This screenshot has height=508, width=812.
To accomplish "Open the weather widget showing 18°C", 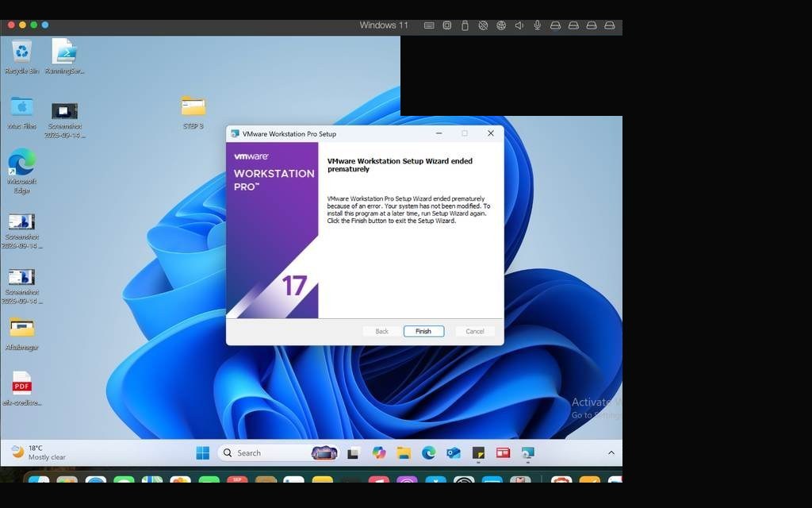I will (40, 452).
